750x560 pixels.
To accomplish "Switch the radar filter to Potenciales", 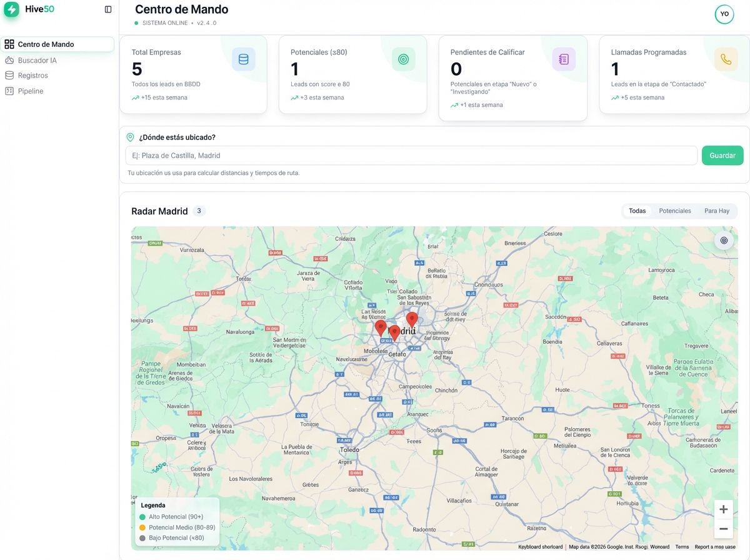I will pos(674,211).
